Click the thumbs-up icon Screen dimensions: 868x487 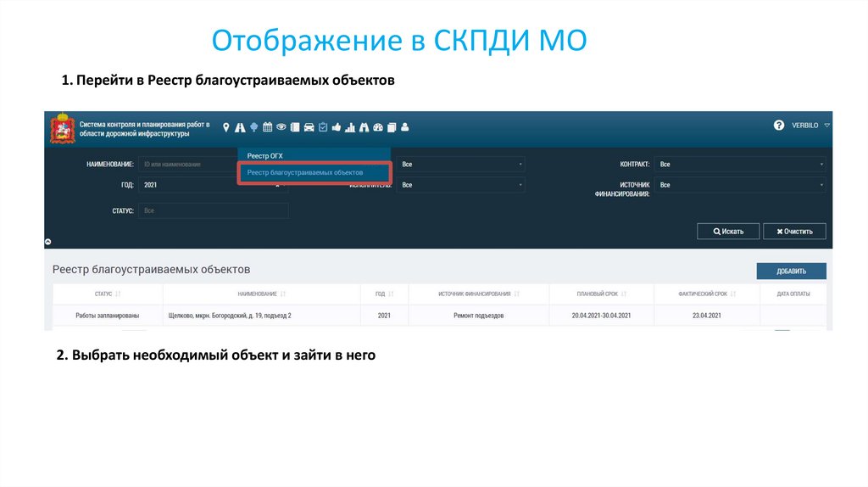tap(337, 127)
